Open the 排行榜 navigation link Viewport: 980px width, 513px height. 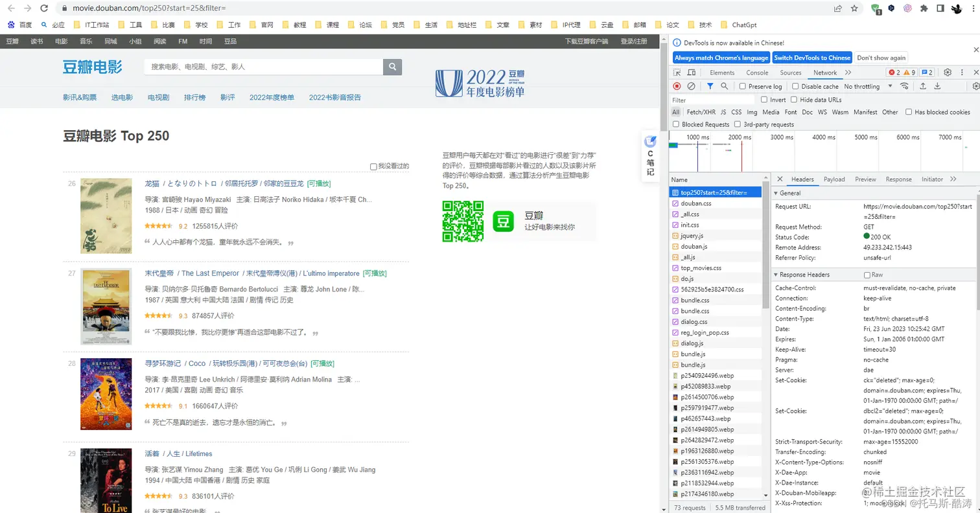pyautogui.click(x=194, y=97)
